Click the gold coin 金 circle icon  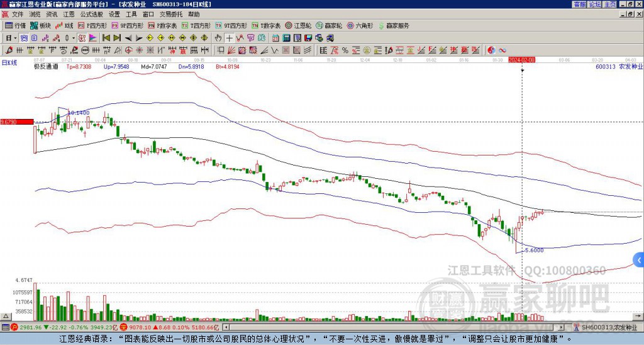367,50
